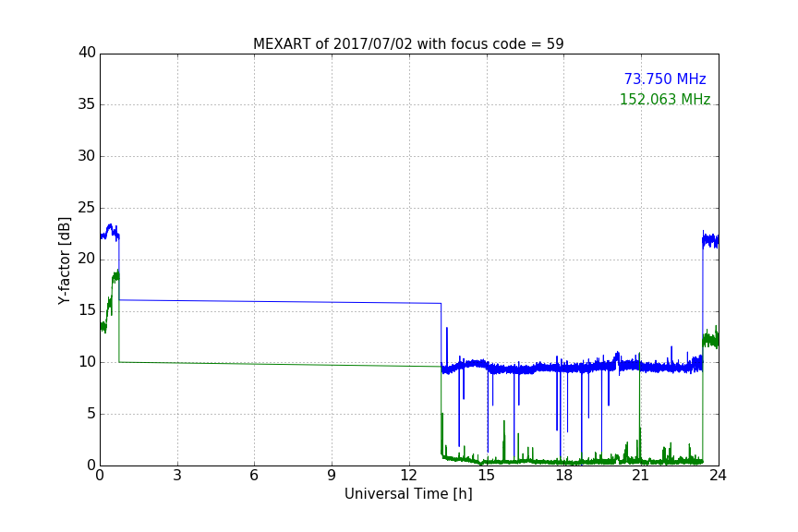Screen dimensions: 798x532
Task: Click the y-axis tick label '25'
Action: point(87,207)
